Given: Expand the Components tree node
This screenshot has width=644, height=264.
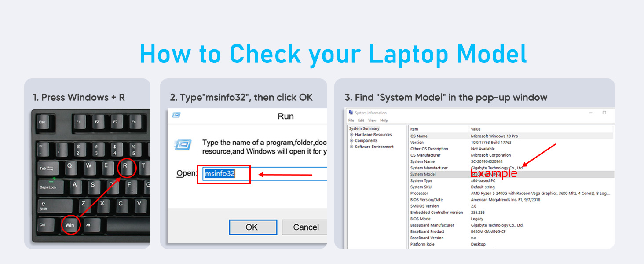Looking at the screenshot, I should [x=351, y=141].
